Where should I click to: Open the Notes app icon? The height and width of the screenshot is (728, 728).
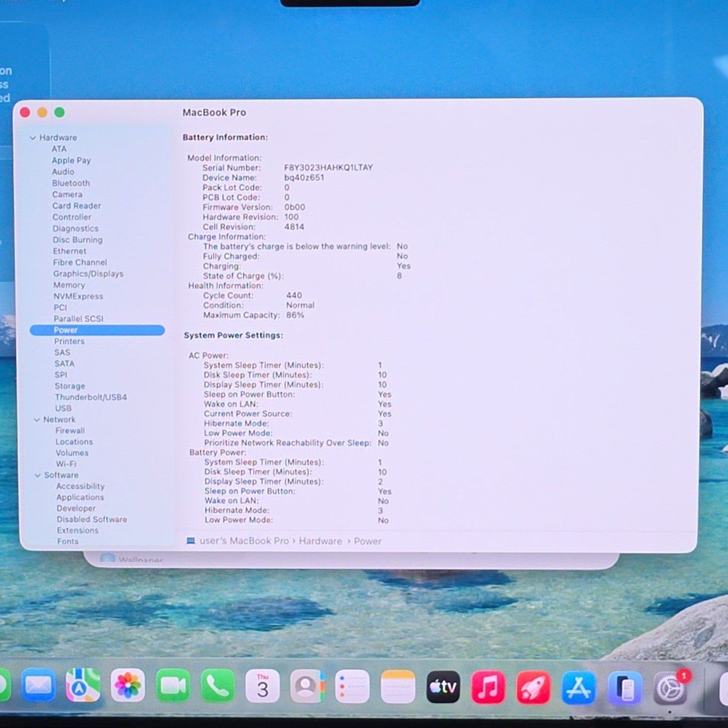click(398, 687)
